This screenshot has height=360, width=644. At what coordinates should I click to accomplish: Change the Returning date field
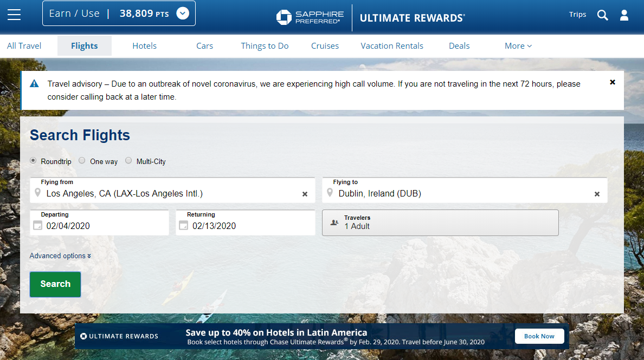click(x=246, y=222)
